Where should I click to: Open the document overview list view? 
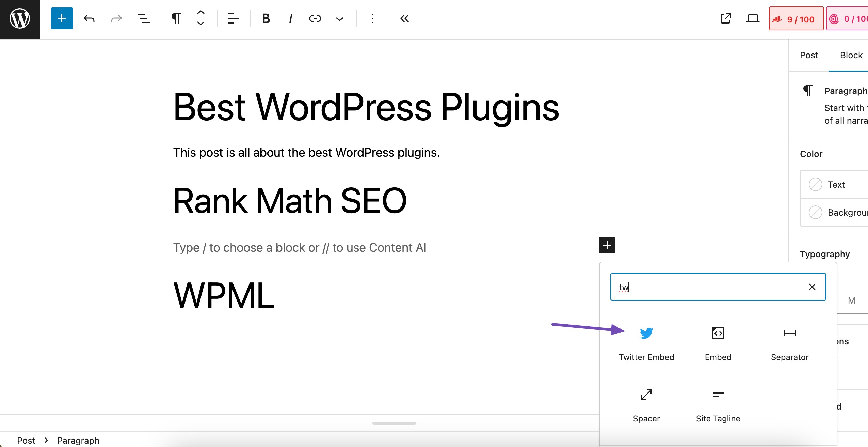[x=143, y=18]
